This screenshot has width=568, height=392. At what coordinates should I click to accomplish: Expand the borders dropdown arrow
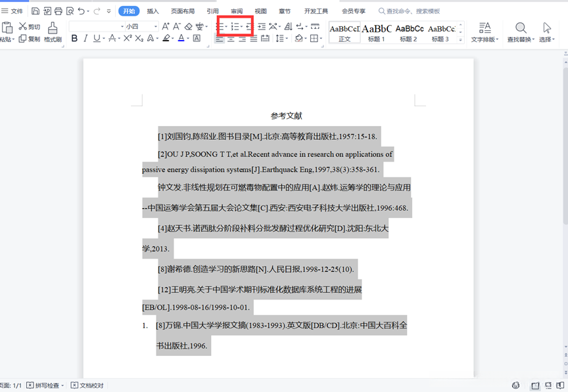321,38
